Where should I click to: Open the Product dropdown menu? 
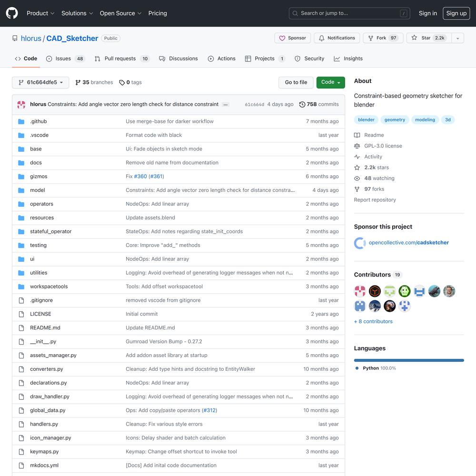point(40,13)
